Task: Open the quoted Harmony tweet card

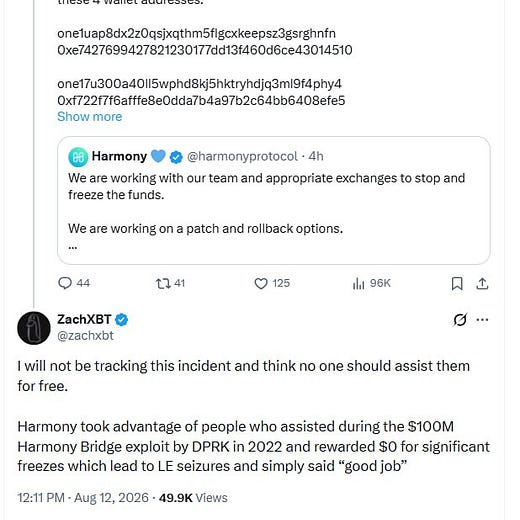Action: point(274,200)
